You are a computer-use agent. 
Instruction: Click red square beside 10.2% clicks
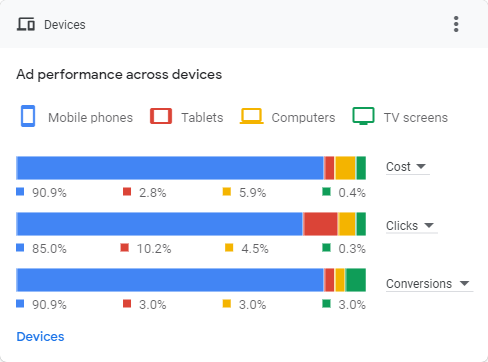pyautogui.click(x=125, y=248)
